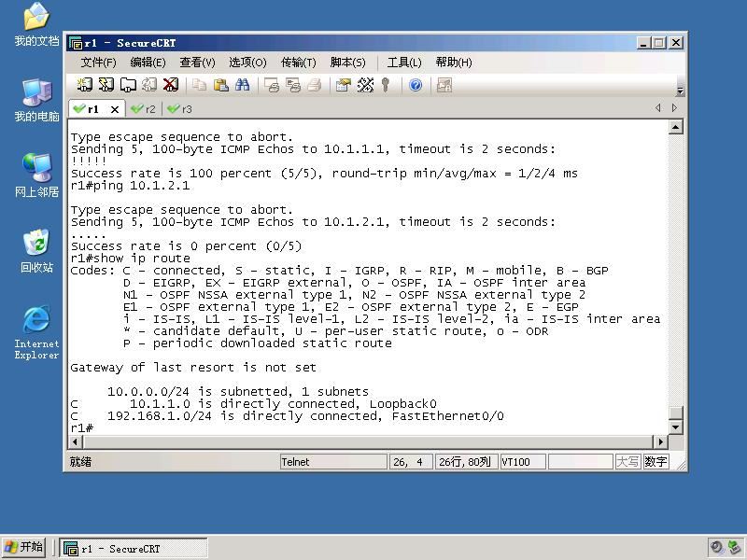
Task: Click the '大写' caps lock indicator
Action: coord(627,462)
